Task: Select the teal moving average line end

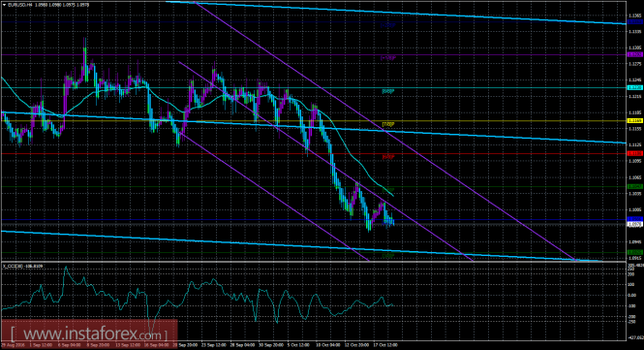Action: (392, 195)
